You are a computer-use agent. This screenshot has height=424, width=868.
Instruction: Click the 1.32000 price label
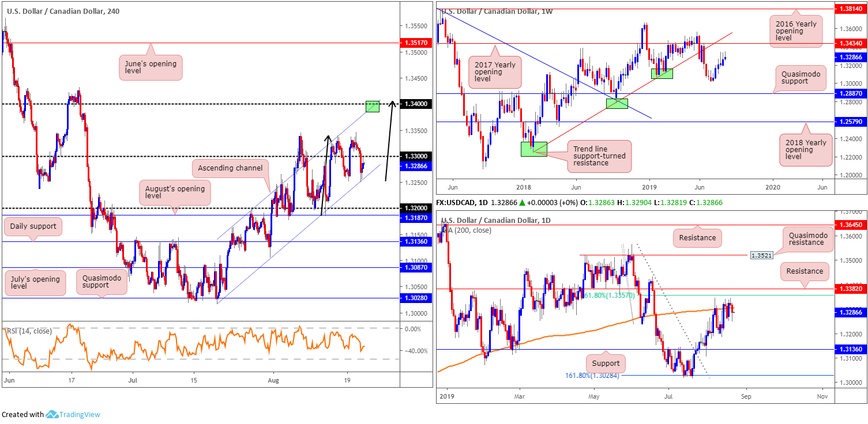[417, 208]
